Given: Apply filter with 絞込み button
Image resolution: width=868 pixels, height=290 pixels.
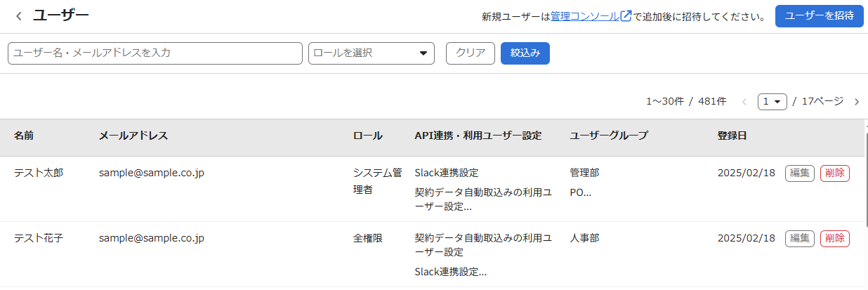Looking at the screenshot, I should point(525,53).
